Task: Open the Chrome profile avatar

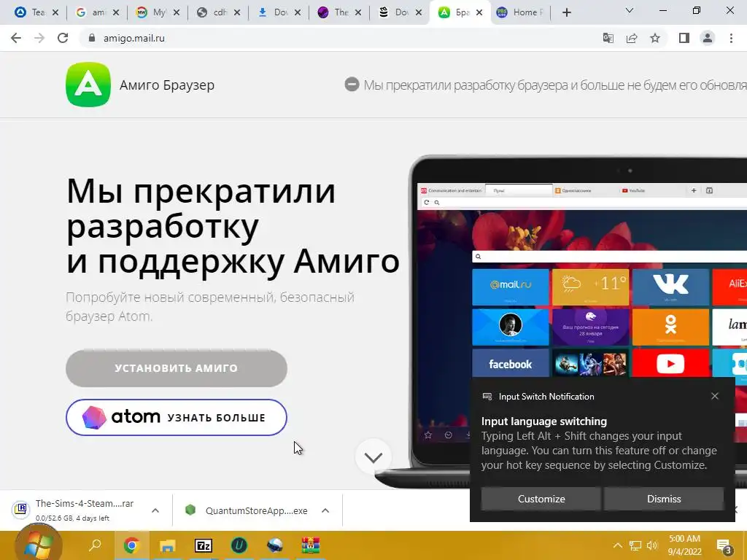Action: point(708,38)
